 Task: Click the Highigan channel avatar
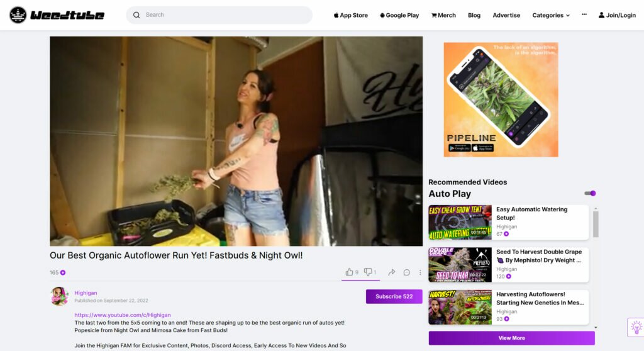[x=59, y=296]
